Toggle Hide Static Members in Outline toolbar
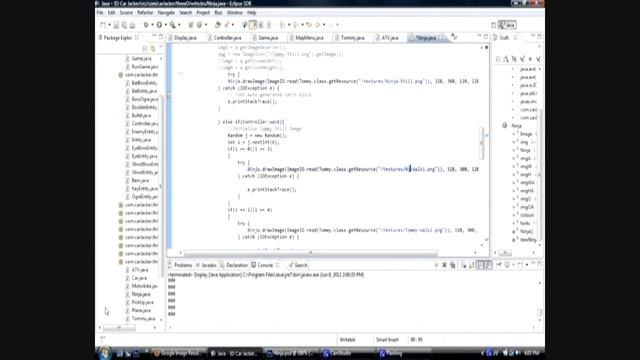640x360 pixels. click(522, 60)
